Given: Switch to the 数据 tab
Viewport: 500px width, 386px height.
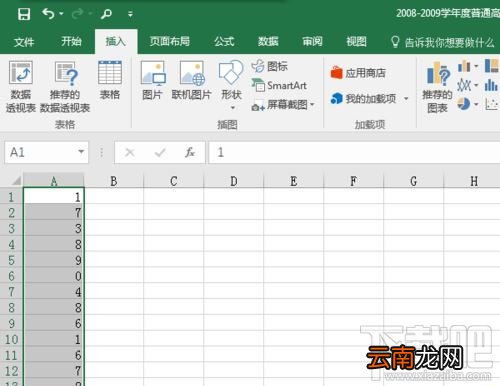Looking at the screenshot, I should (268, 41).
